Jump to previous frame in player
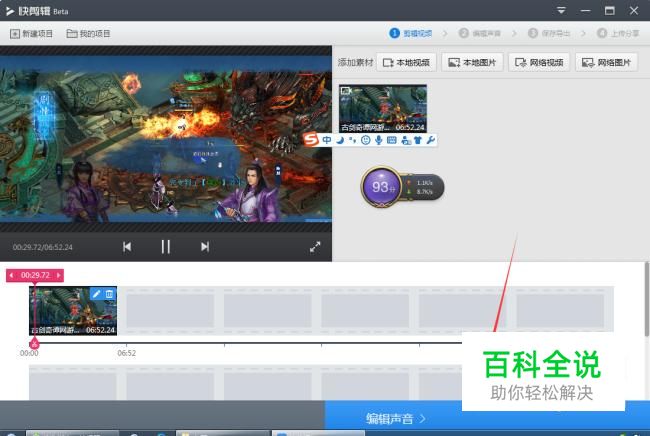 tap(127, 247)
